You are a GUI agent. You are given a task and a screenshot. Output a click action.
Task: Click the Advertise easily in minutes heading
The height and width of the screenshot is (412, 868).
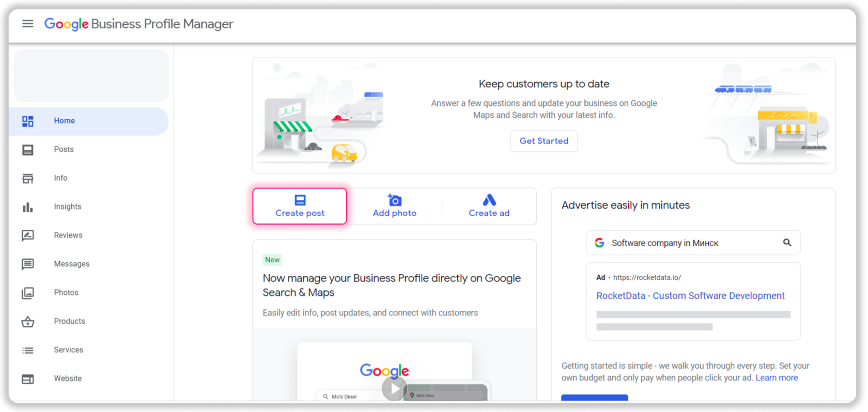click(626, 205)
